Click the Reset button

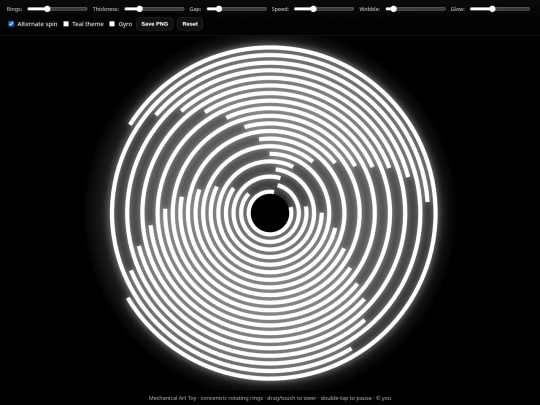point(190,24)
